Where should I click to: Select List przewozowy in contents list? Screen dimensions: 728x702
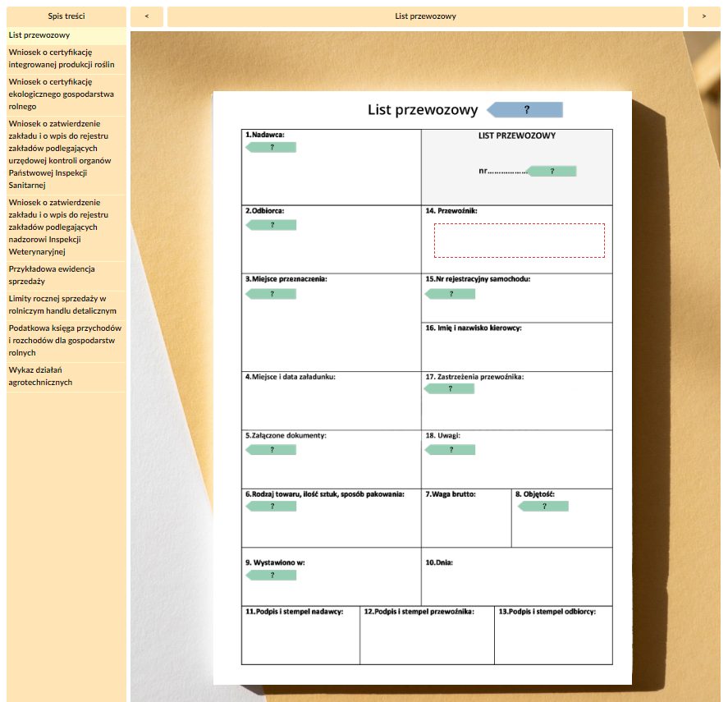[x=66, y=35]
